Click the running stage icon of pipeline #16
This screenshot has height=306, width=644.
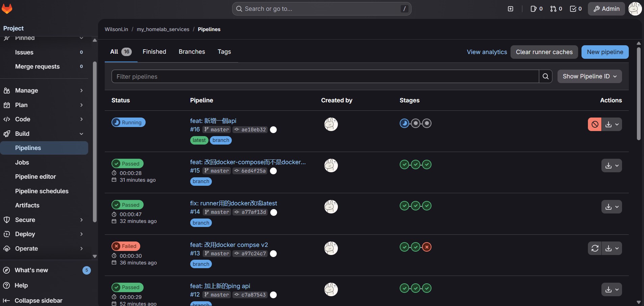(404, 123)
